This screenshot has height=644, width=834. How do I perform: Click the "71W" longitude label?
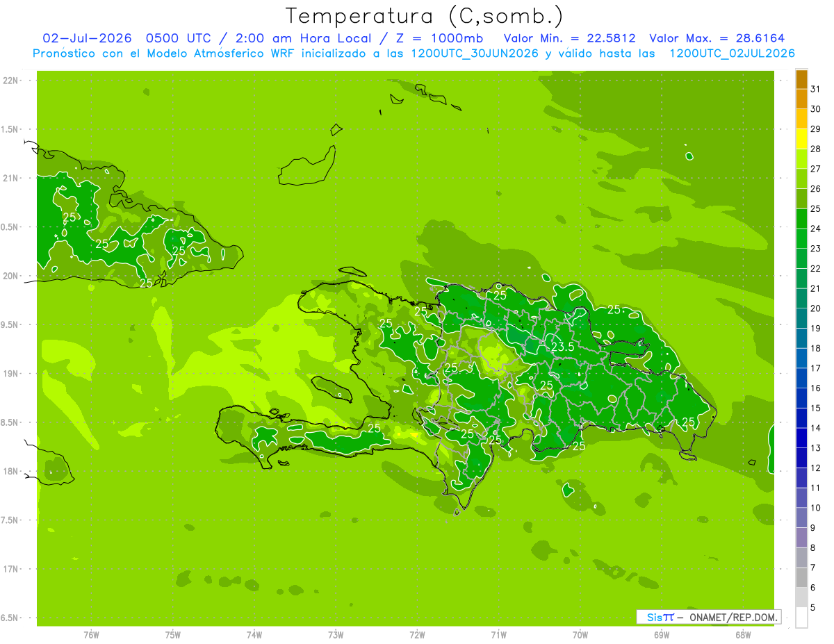(498, 635)
